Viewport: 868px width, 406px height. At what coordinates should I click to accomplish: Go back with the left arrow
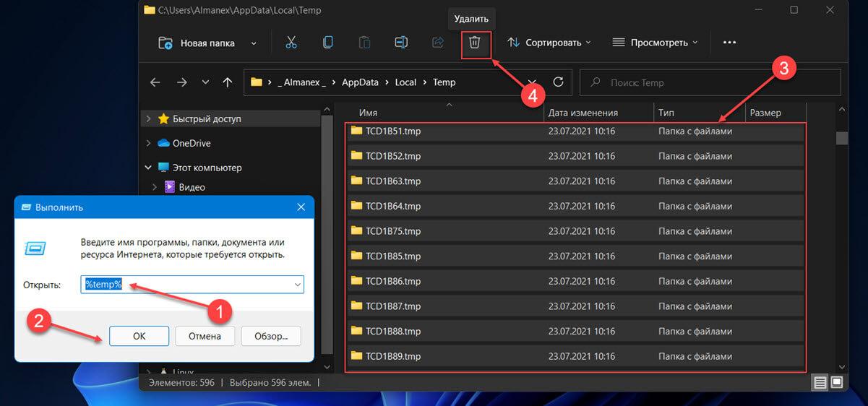(155, 82)
